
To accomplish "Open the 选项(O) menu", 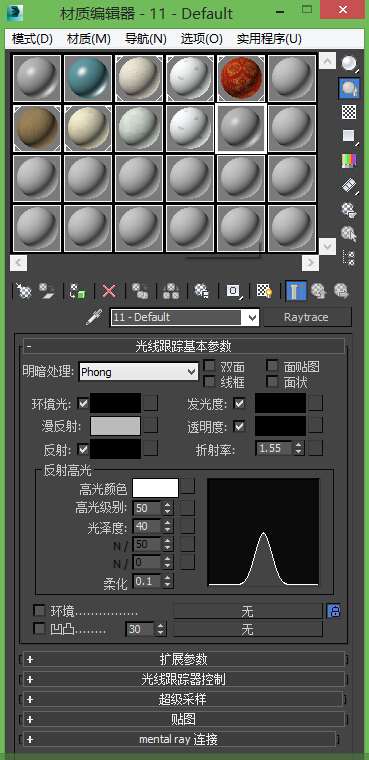I will click(202, 39).
